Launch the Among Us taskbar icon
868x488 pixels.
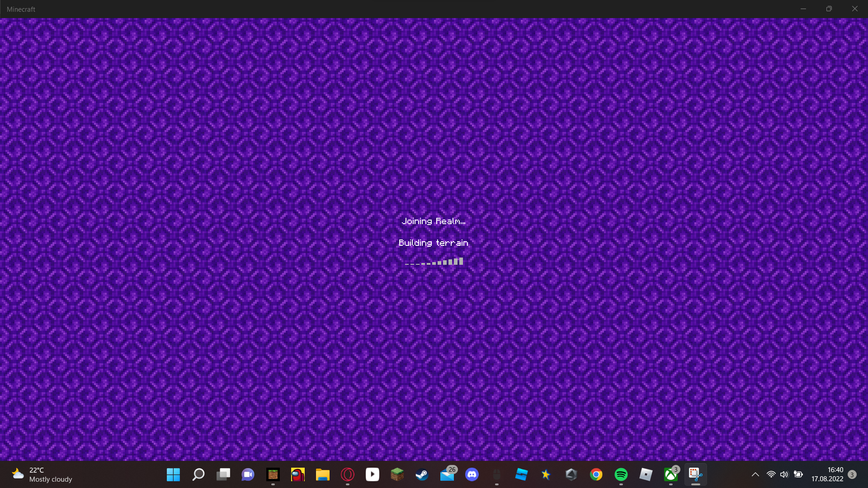(x=297, y=474)
